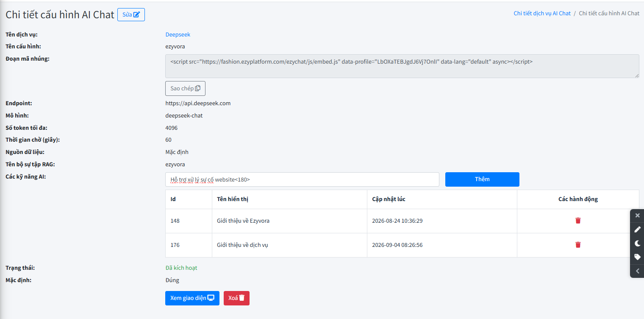Click the embed code textarea
This screenshot has width=644, height=319.
pos(402,66)
